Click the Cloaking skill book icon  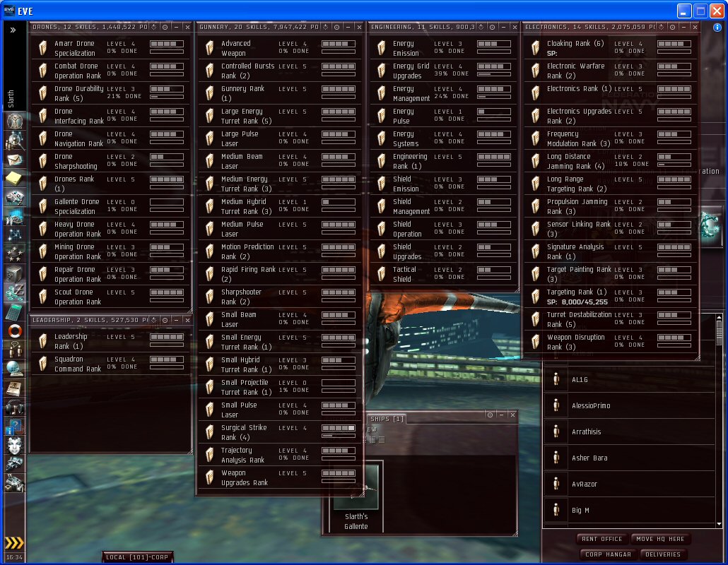(x=535, y=48)
